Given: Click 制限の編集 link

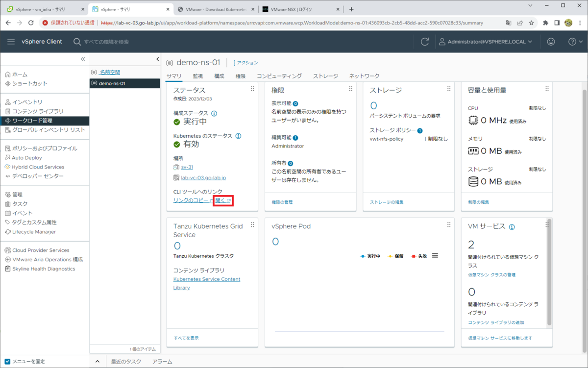Looking at the screenshot, I should coord(478,202).
